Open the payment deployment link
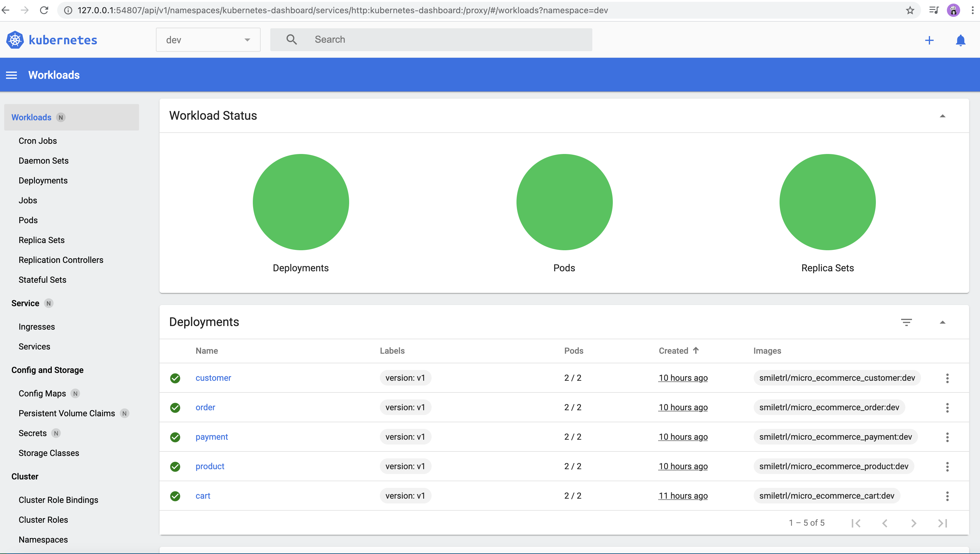980x554 pixels. point(212,437)
